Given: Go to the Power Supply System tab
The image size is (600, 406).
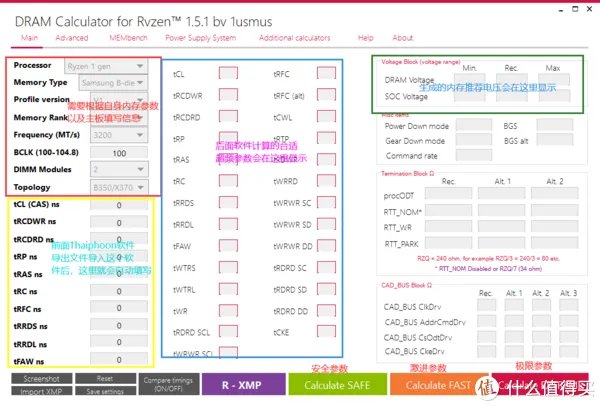Looking at the screenshot, I should [x=200, y=38].
